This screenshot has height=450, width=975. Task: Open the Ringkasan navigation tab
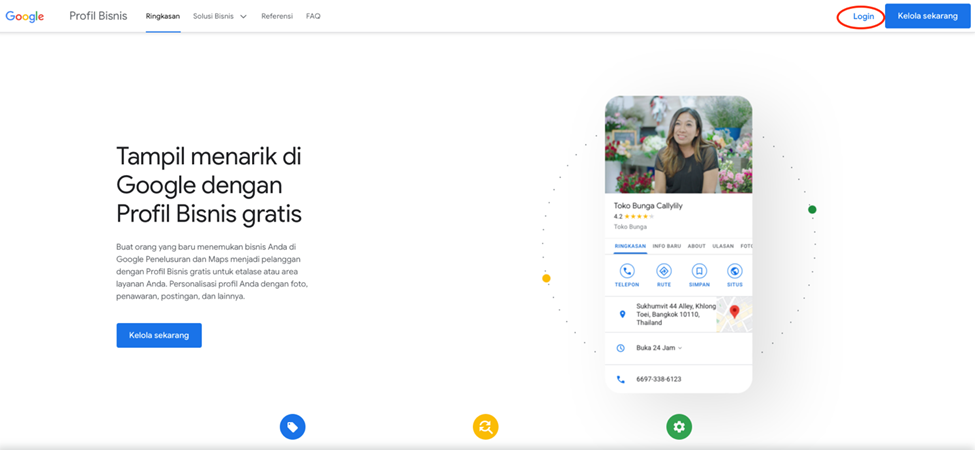tap(162, 16)
